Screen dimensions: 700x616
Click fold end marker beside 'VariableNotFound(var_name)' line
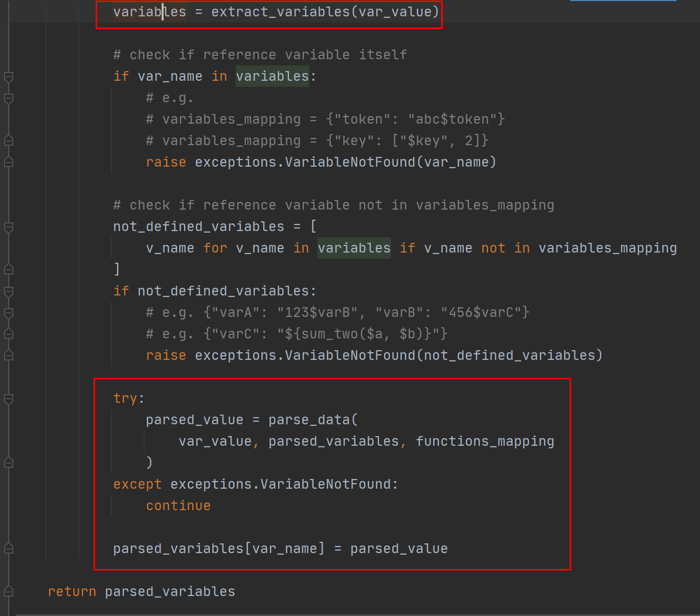tap(9, 162)
